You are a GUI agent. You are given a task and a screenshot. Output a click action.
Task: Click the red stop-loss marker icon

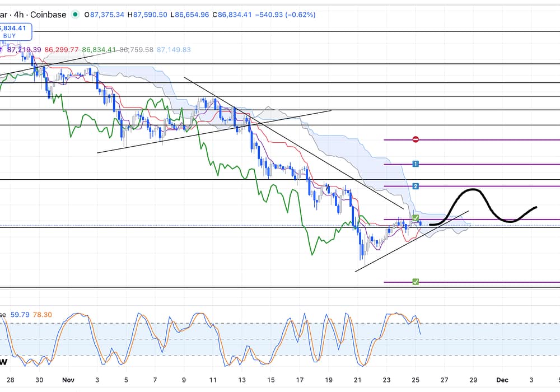pos(416,139)
